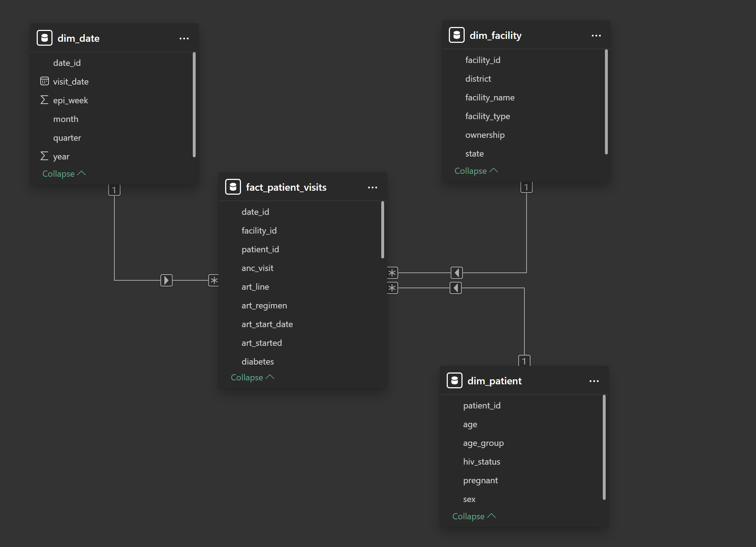The image size is (756, 547).
Task: Select the art_regimen field in fact_patient_visits
Action: pyautogui.click(x=264, y=305)
